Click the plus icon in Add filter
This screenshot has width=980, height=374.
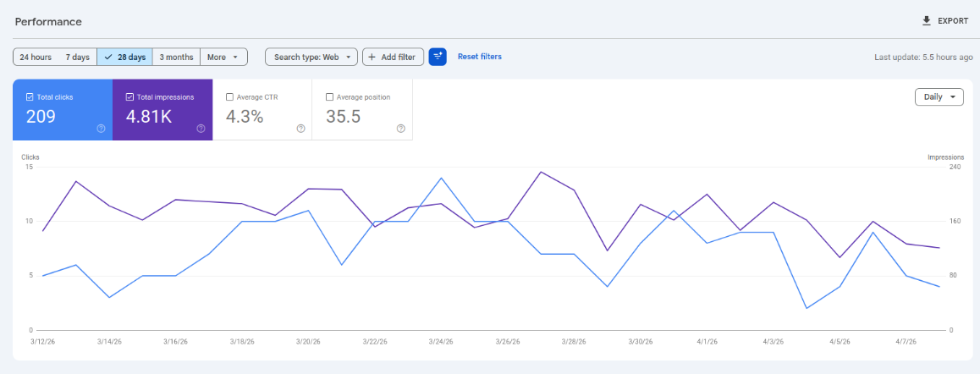(x=372, y=57)
